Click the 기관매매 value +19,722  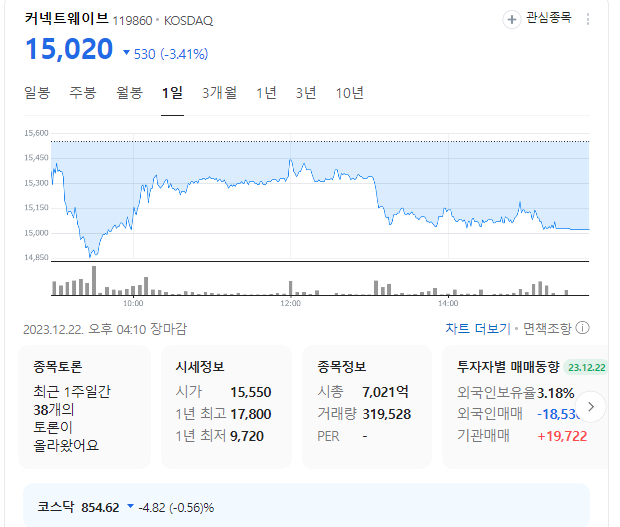(x=562, y=436)
